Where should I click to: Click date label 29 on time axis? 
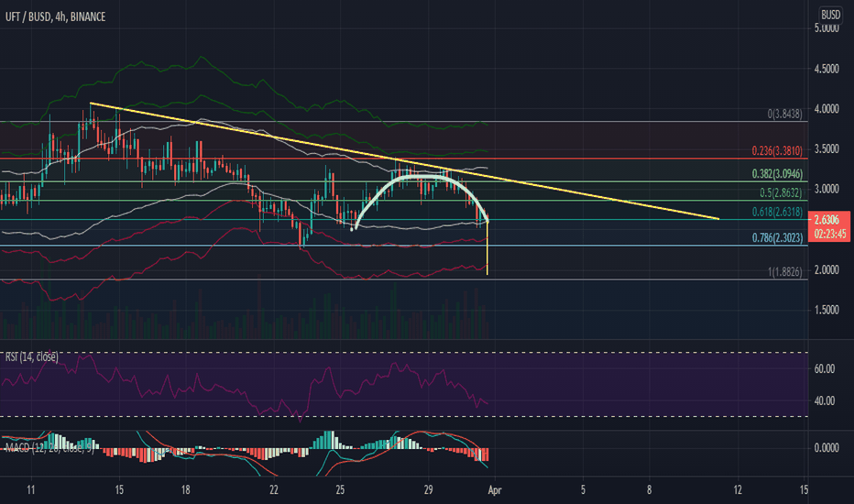tap(429, 490)
